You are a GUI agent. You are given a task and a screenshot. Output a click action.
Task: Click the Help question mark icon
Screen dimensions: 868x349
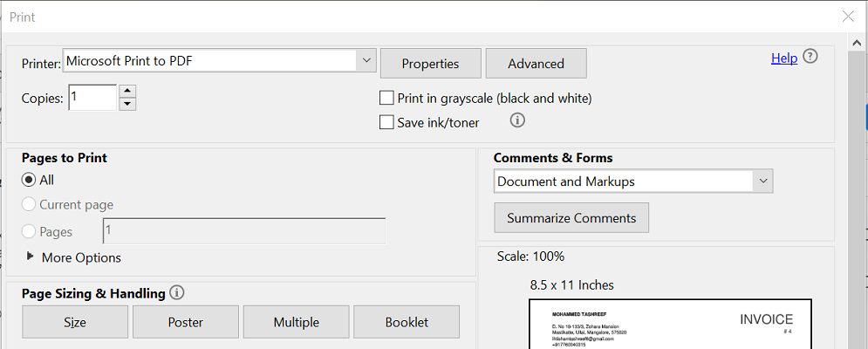coord(810,58)
